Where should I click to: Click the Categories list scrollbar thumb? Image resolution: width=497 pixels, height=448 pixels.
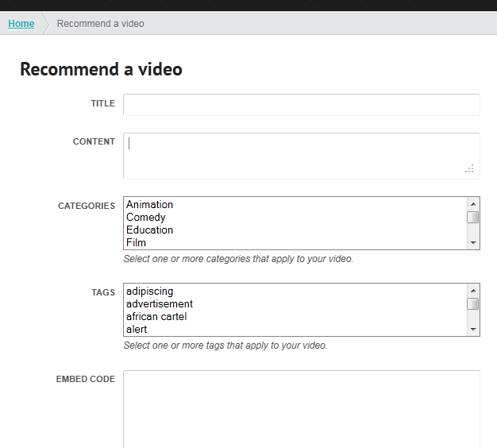(473, 218)
